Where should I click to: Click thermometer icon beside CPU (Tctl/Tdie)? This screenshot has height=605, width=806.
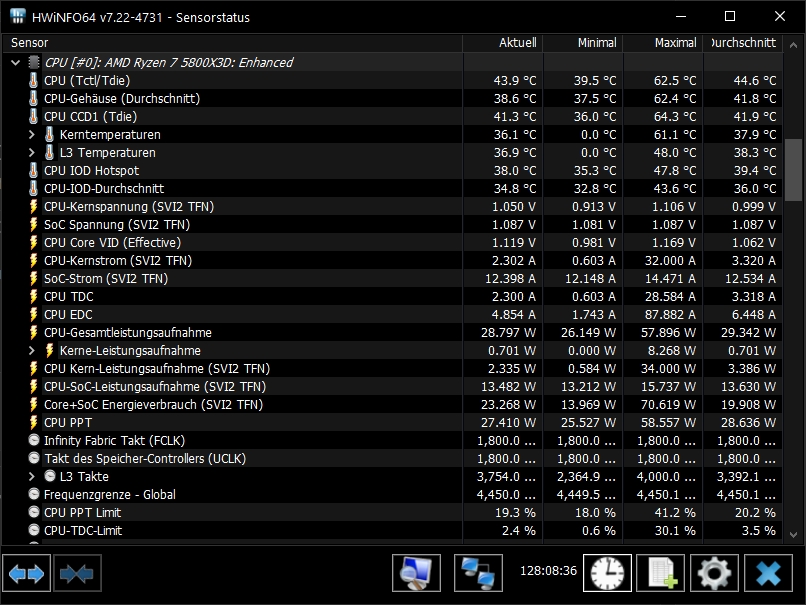tap(33, 81)
